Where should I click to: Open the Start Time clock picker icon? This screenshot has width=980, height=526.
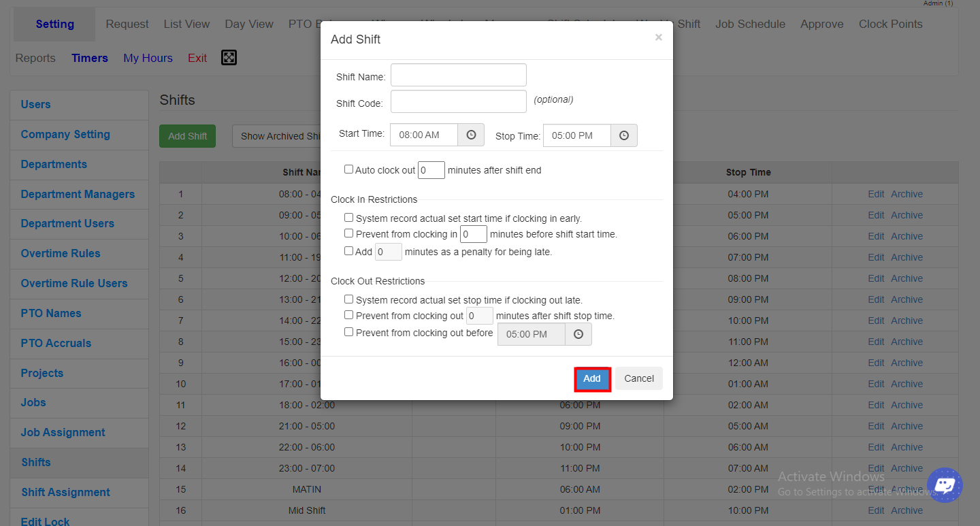471,135
